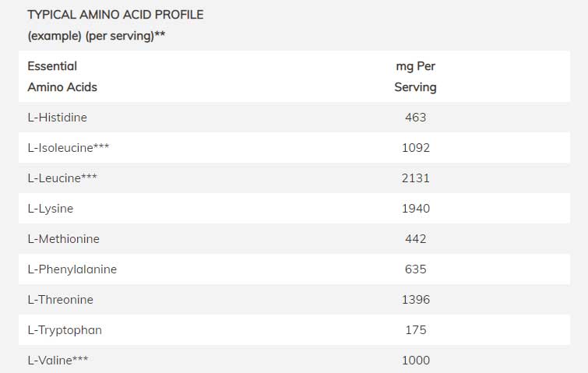Select the Essential Amino Acids column header
Image resolution: width=588 pixels, height=373 pixels.
pos(62,76)
